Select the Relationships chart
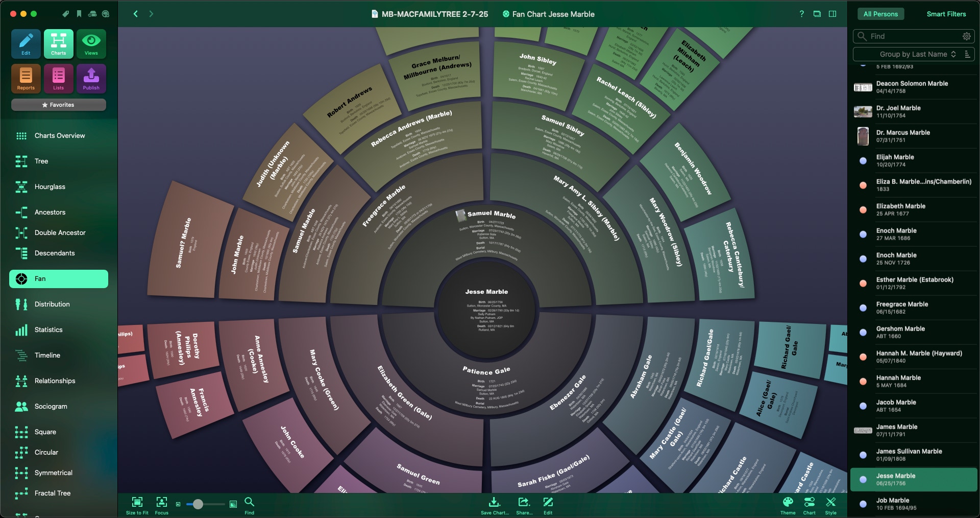Image resolution: width=980 pixels, height=518 pixels. pyautogui.click(x=59, y=381)
